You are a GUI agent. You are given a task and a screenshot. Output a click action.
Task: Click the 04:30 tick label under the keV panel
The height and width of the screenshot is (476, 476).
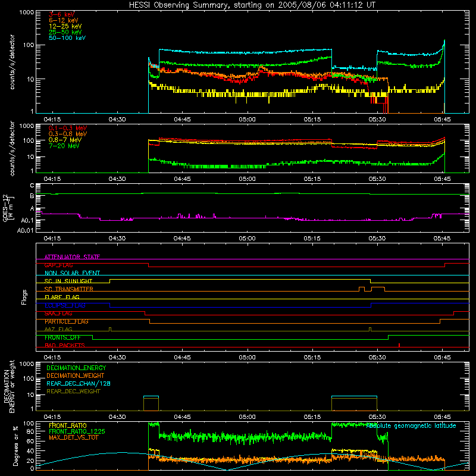coord(117,120)
